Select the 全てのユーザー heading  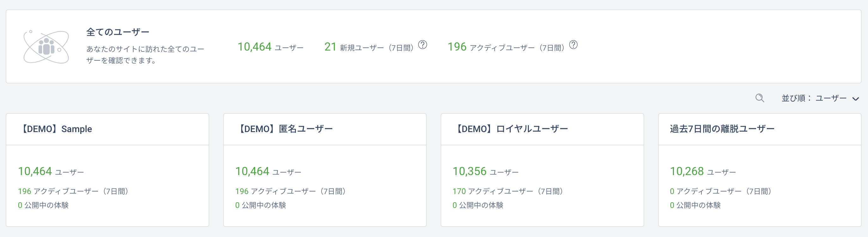click(118, 32)
